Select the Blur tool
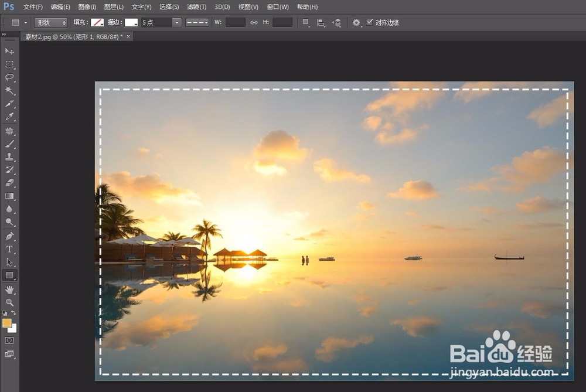Viewport: 586px width, 392px height. tap(9, 209)
